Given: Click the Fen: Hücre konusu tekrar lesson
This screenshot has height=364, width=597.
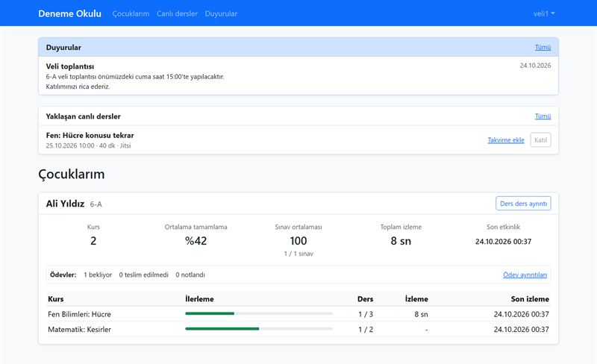Looking at the screenshot, I should (x=90, y=135).
